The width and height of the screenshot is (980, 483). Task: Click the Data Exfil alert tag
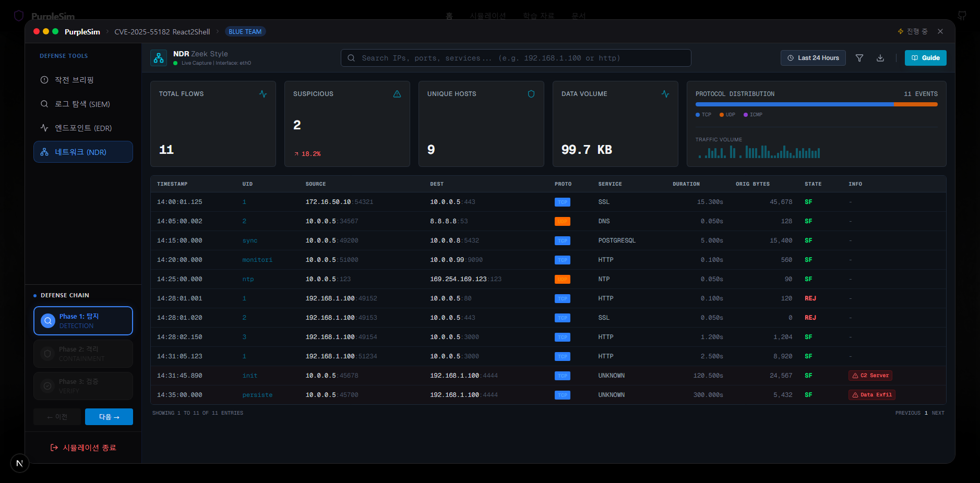871,395
